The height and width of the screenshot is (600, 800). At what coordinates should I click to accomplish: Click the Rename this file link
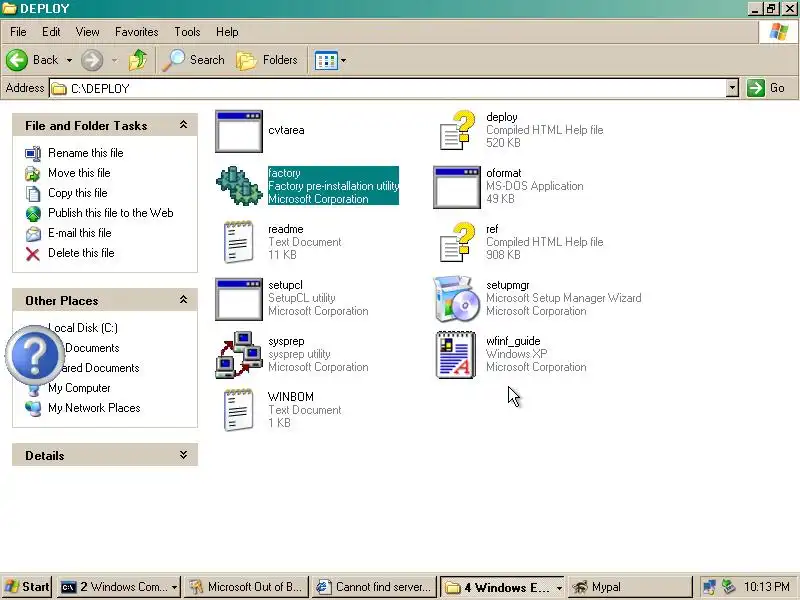click(86, 153)
